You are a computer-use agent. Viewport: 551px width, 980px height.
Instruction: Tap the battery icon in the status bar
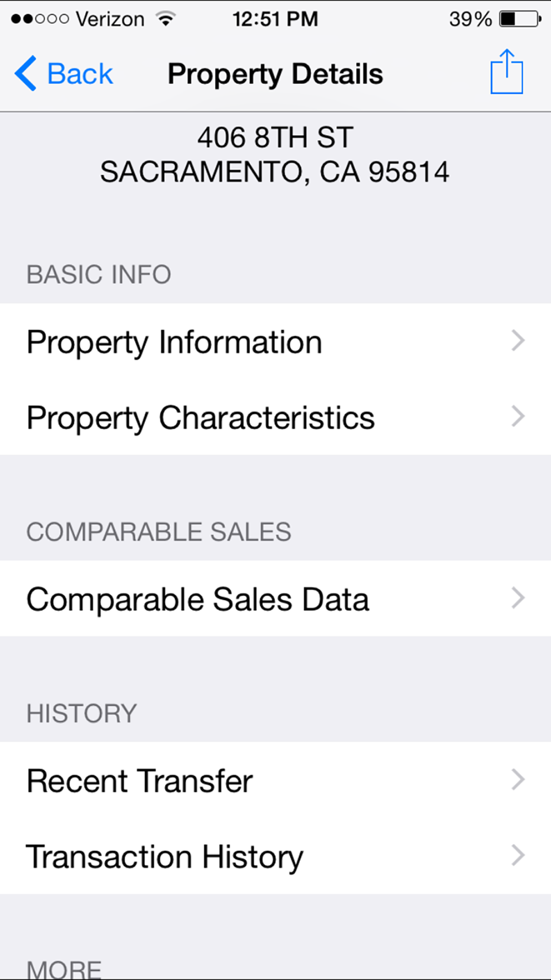pyautogui.click(x=520, y=19)
